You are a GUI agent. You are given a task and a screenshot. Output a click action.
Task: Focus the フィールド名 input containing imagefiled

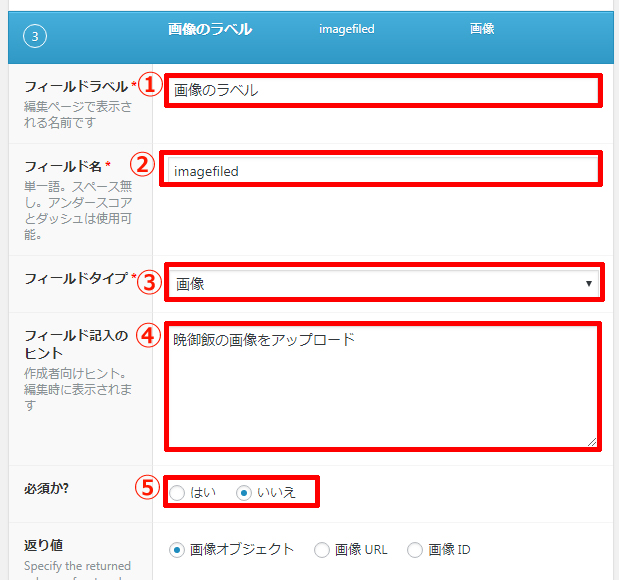(383, 170)
